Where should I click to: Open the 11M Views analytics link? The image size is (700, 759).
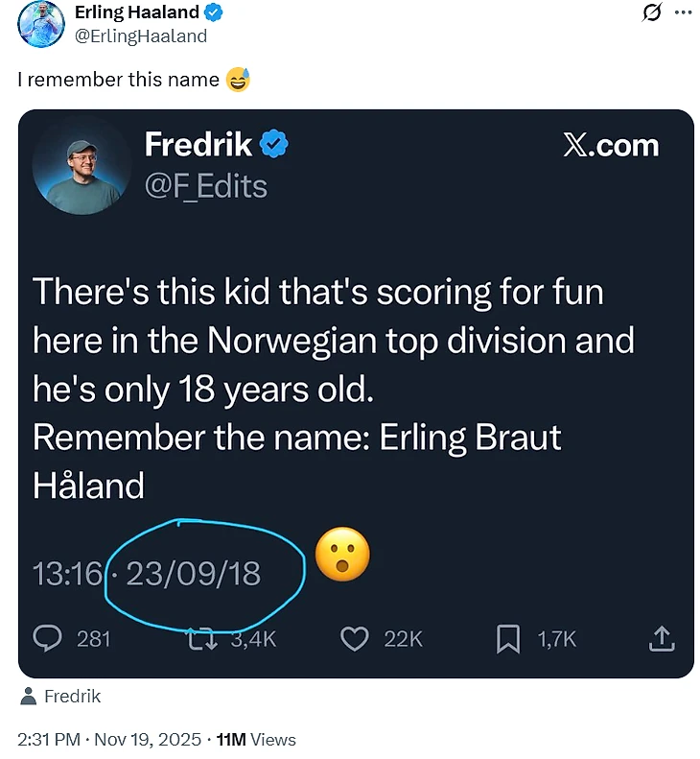coord(257,740)
